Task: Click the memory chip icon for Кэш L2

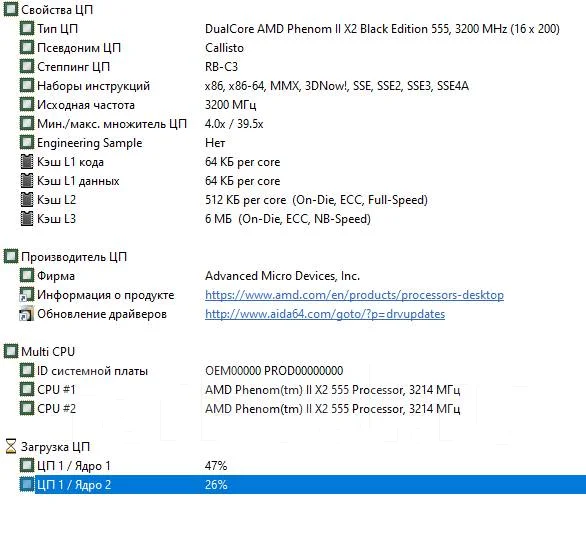Action: (27, 200)
